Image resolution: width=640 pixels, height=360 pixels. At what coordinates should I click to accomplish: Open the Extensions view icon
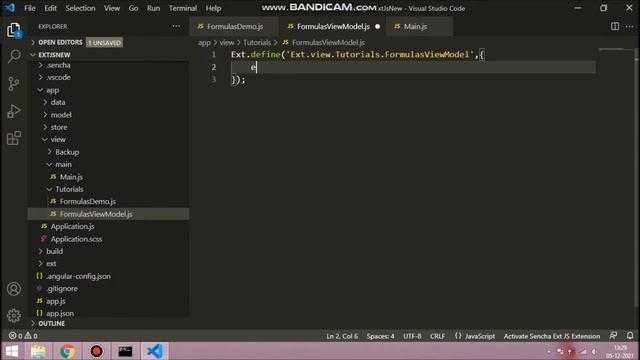(13, 138)
